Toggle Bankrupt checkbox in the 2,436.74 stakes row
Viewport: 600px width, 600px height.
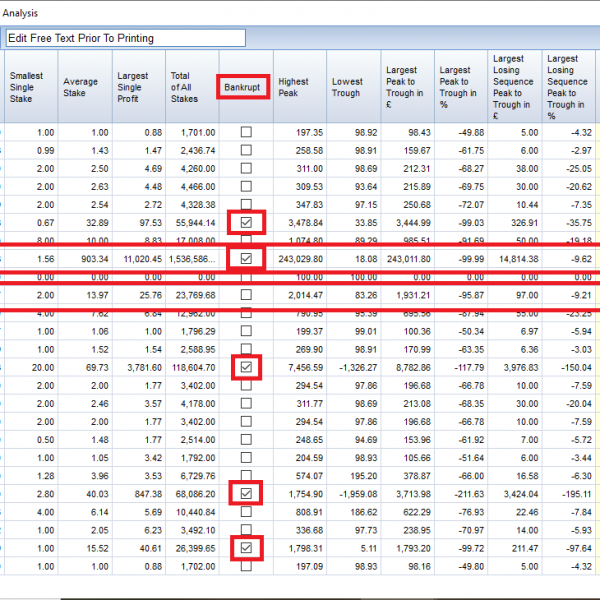pyautogui.click(x=246, y=150)
